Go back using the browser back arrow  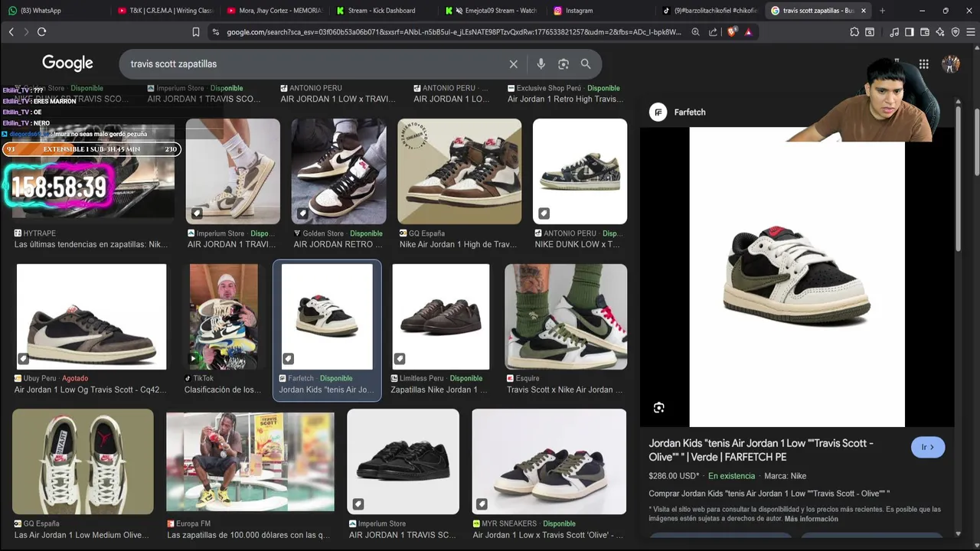click(x=11, y=32)
